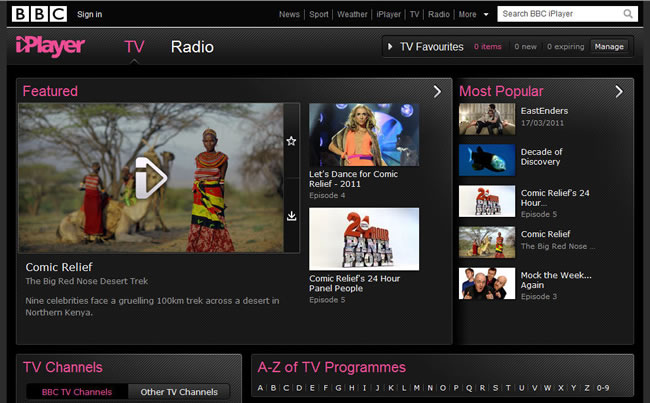Image resolution: width=650 pixels, height=403 pixels.
Task: Click the search magnifier icon
Action: tap(628, 14)
